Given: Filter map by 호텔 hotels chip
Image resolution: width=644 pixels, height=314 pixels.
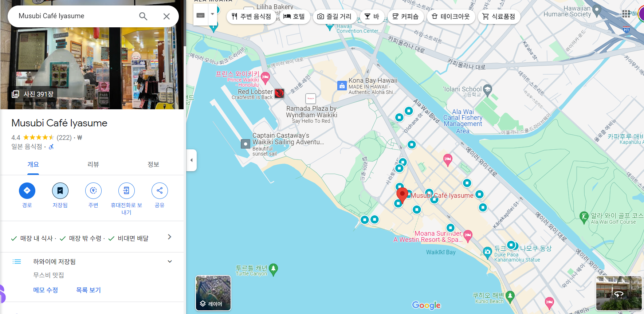Looking at the screenshot, I should pyautogui.click(x=294, y=16).
